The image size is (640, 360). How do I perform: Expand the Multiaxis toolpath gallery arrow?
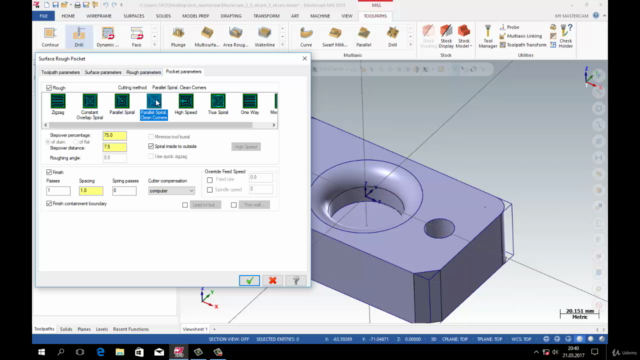(410, 45)
